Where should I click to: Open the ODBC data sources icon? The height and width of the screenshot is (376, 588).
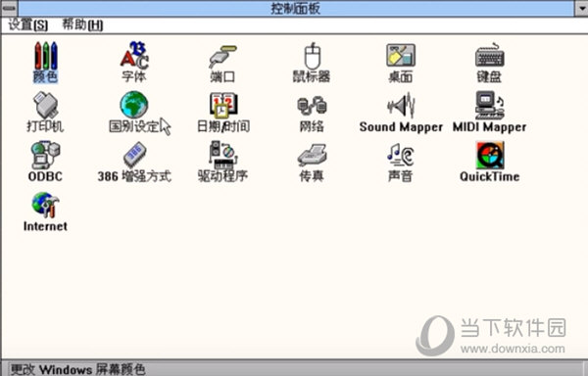pyautogui.click(x=45, y=155)
